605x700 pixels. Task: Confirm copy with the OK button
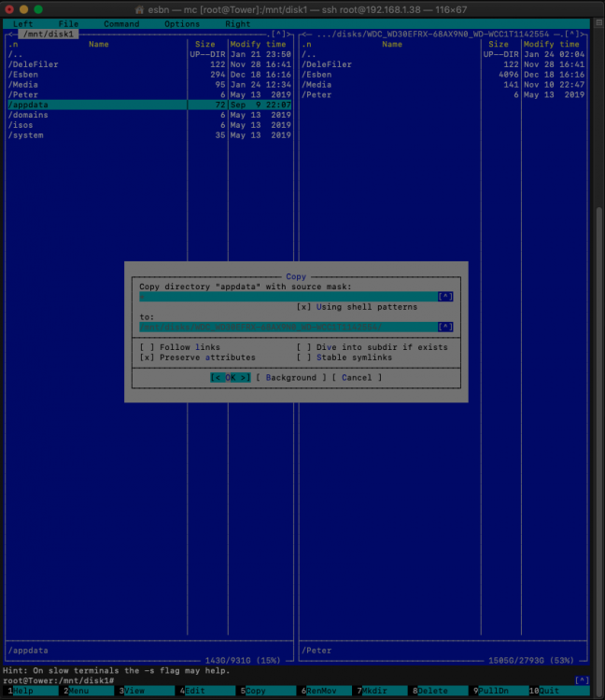(x=231, y=378)
